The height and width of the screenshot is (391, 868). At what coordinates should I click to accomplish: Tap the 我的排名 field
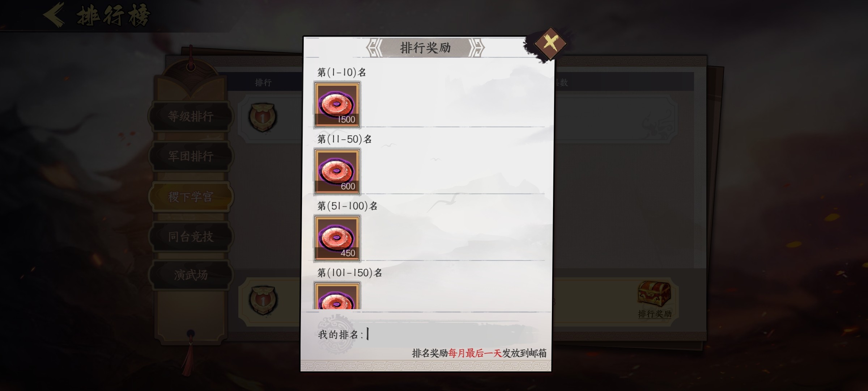(427, 334)
